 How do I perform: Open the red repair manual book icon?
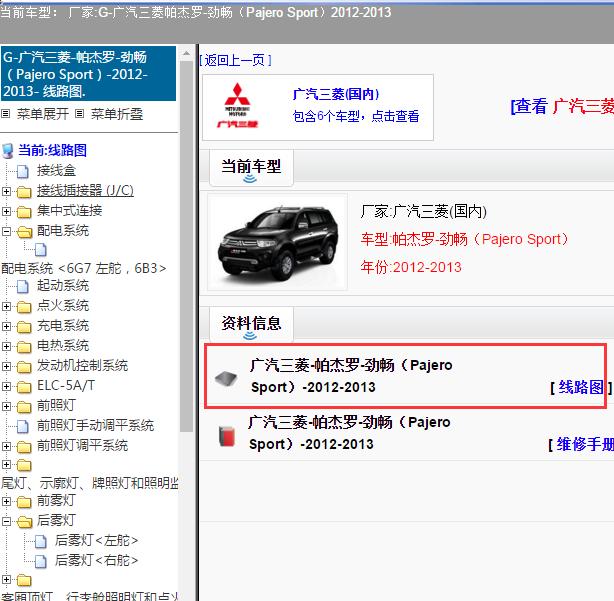[x=227, y=436]
